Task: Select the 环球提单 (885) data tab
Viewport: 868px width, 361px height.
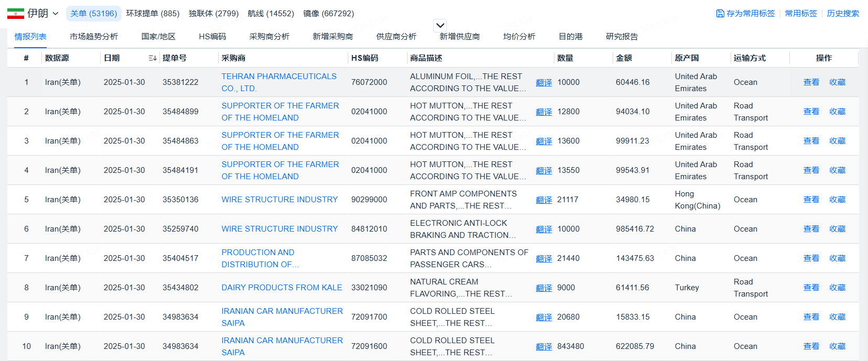Action: click(153, 14)
